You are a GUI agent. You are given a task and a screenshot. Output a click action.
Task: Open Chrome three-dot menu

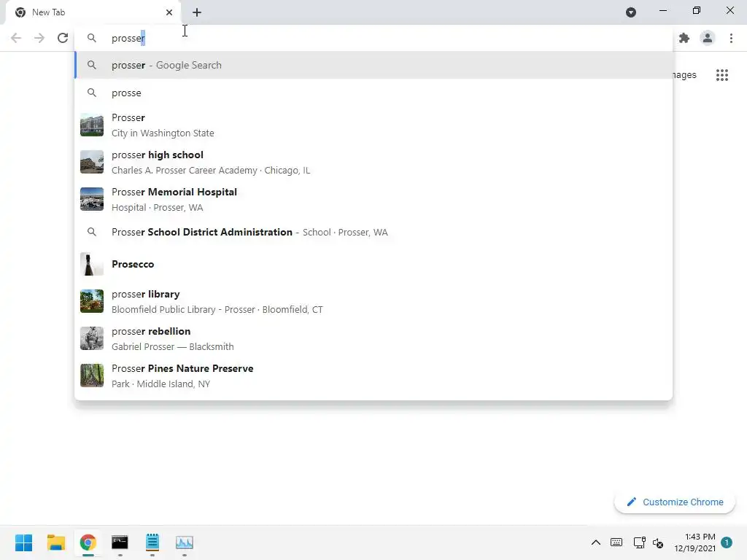[731, 38]
